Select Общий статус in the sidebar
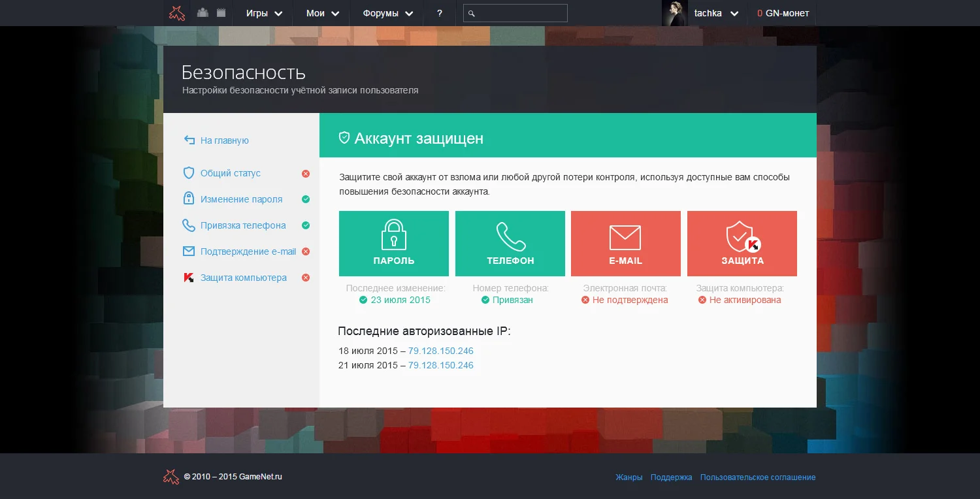The width and height of the screenshot is (980, 499). coord(230,173)
